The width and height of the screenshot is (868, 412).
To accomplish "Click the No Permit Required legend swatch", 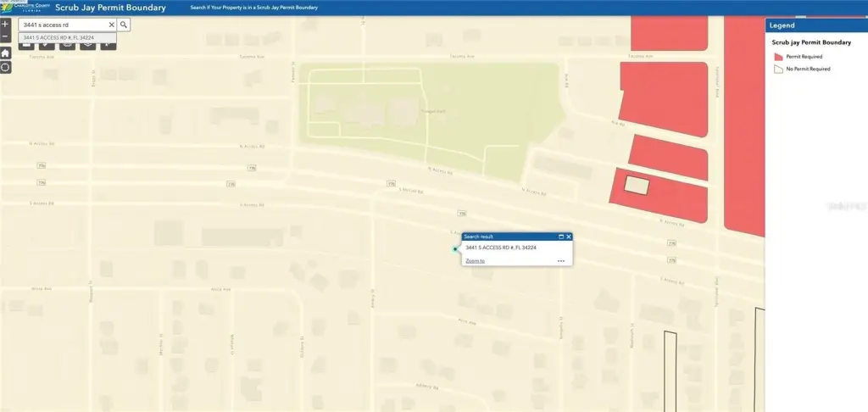I will [778, 69].
